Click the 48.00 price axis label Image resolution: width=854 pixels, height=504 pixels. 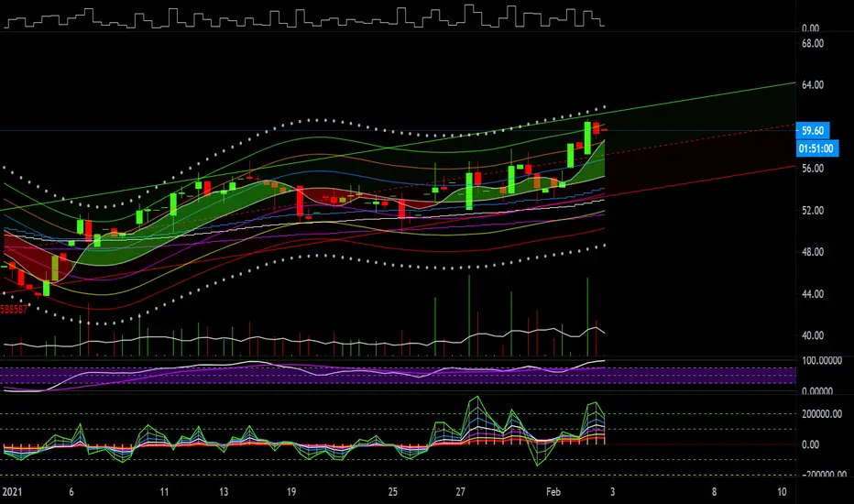(x=813, y=252)
